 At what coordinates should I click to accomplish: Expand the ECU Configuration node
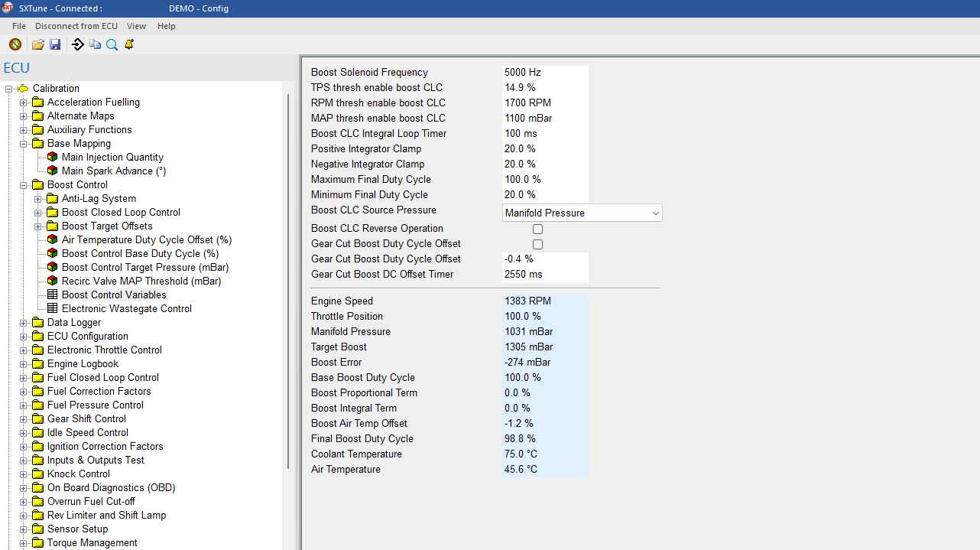23,336
